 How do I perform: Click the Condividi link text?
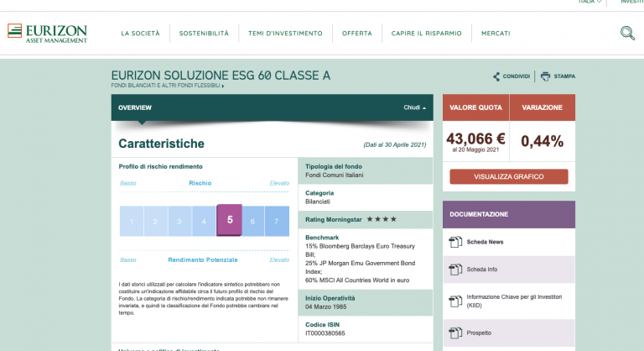click(x=517, y=76)
